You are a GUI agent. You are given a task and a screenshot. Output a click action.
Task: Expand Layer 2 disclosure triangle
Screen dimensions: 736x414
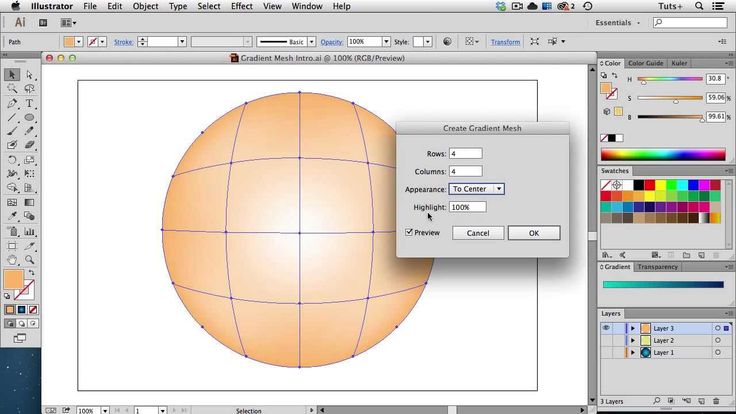(632, 341)
